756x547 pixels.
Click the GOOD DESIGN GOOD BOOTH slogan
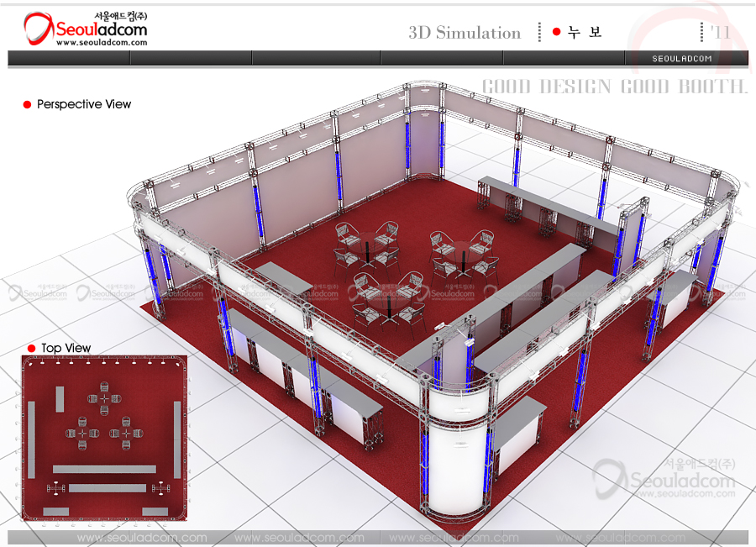[614, 87]
